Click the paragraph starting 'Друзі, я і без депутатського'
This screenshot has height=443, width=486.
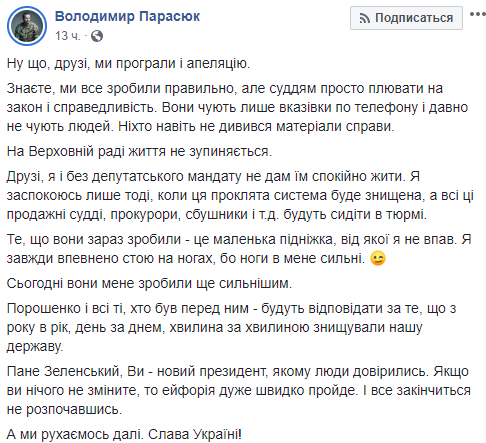pyautogui.click(x=240, y=195)
